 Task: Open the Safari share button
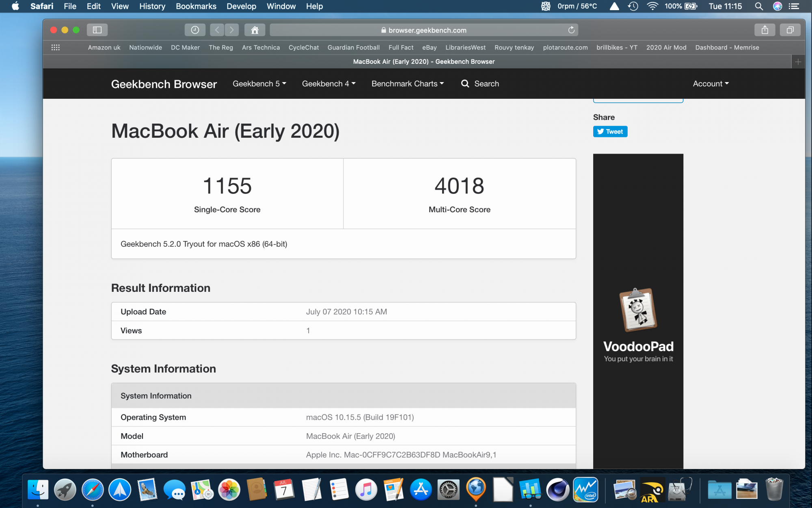click(x=765, y=30)
